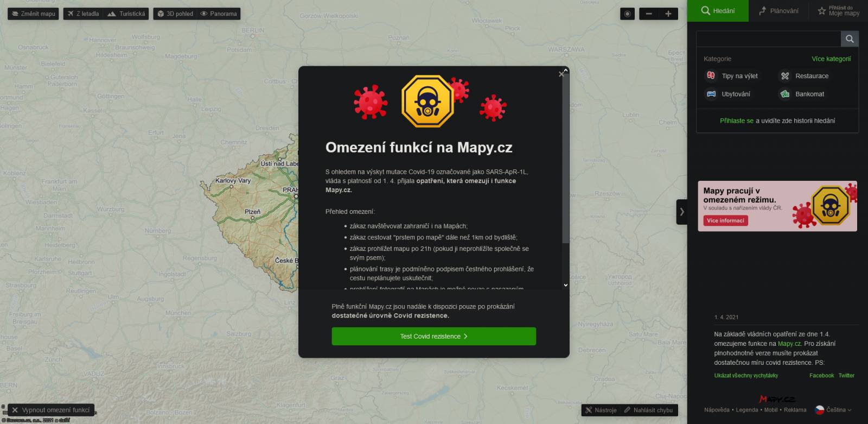Click the gas mask warning sign icon
This screenshot has height=424, width=868.
(427, 102)
